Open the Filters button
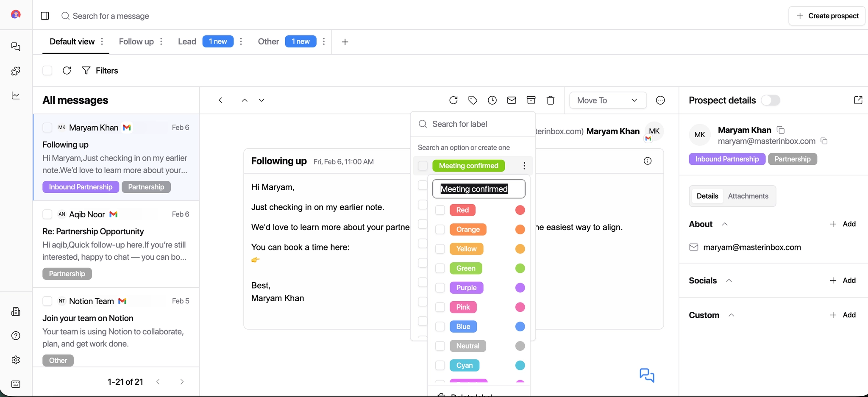 100,71
